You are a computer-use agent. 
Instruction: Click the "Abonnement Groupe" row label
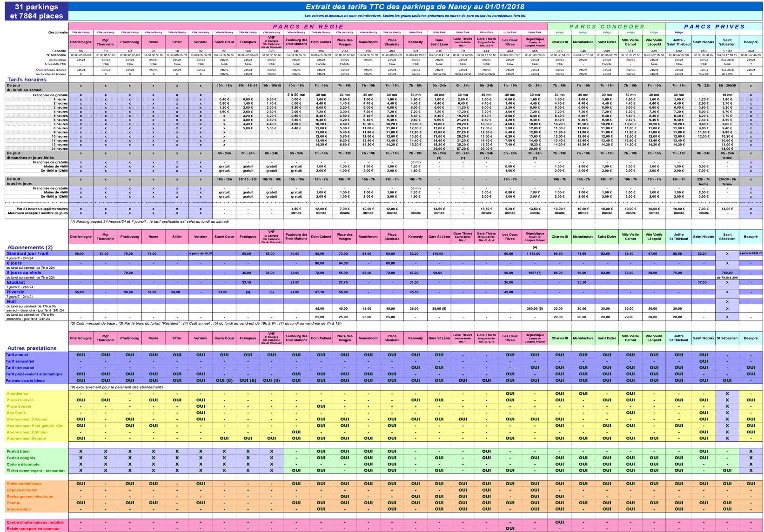[x=27, y=439]
